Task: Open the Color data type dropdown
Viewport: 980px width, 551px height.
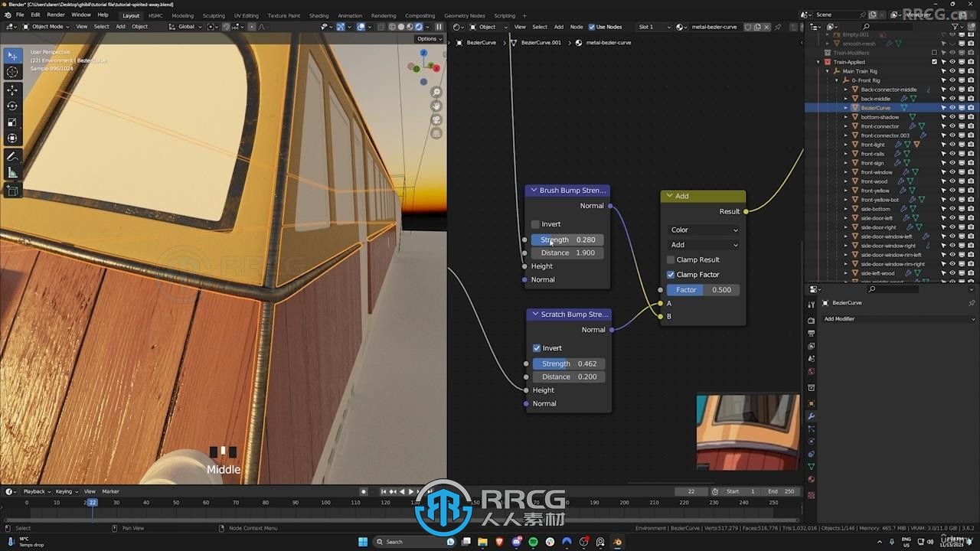Action: (704, 230)
